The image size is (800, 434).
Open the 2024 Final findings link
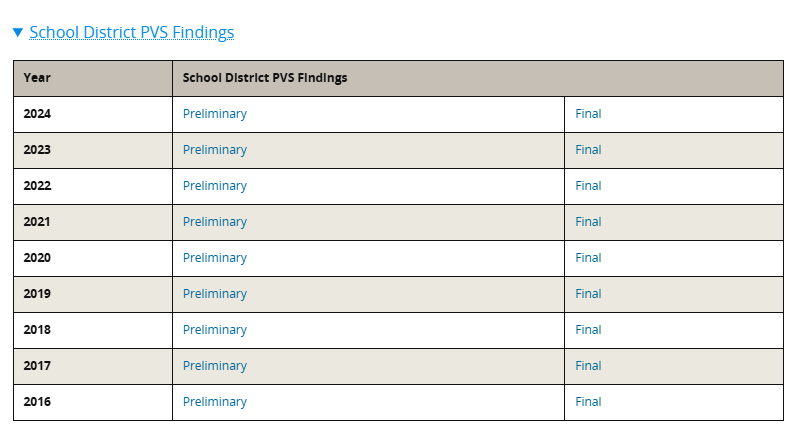click(x=588, y=114)
